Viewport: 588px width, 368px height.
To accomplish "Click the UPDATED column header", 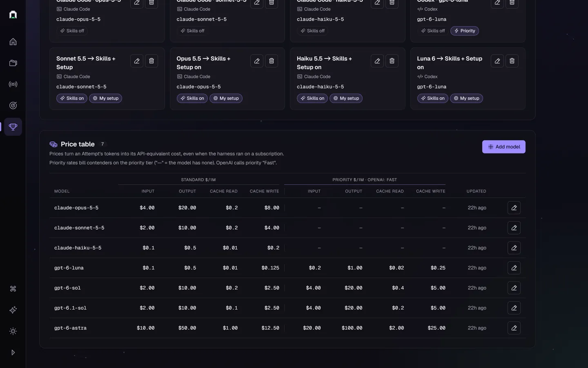I will click(x=477, y=191).
